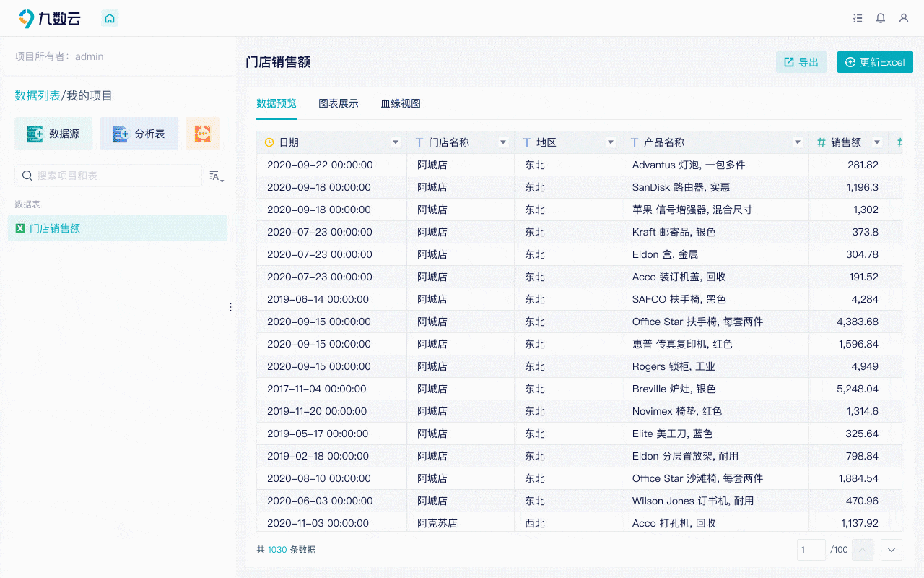The width and height of the screenshot is (924, 578).
Task: Click cell Eldon 盒, 金属
Action: point(715,254)
